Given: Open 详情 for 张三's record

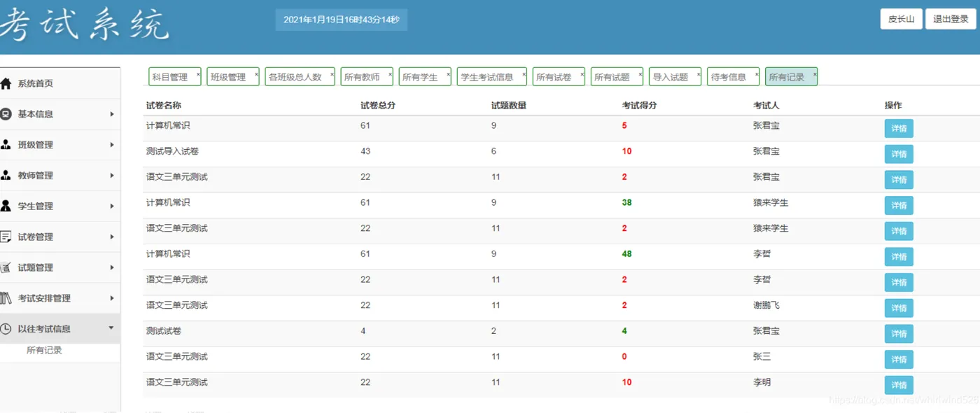Looking at the screenshot, I should [899, 360].
